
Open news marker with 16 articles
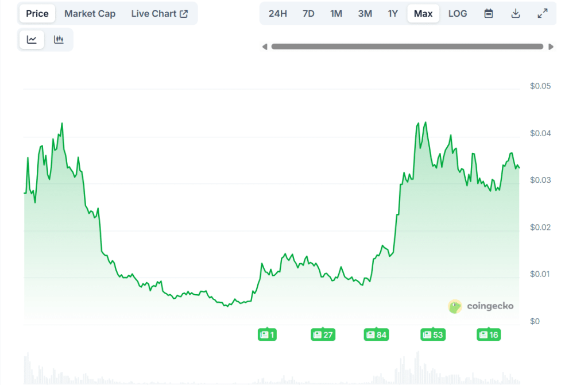pyautogui.click(x=488, y=334)
